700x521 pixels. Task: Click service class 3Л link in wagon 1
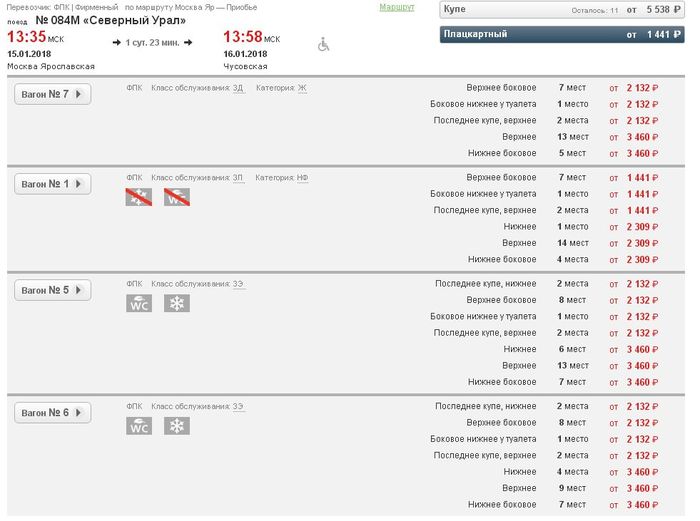tap(237, 177)
